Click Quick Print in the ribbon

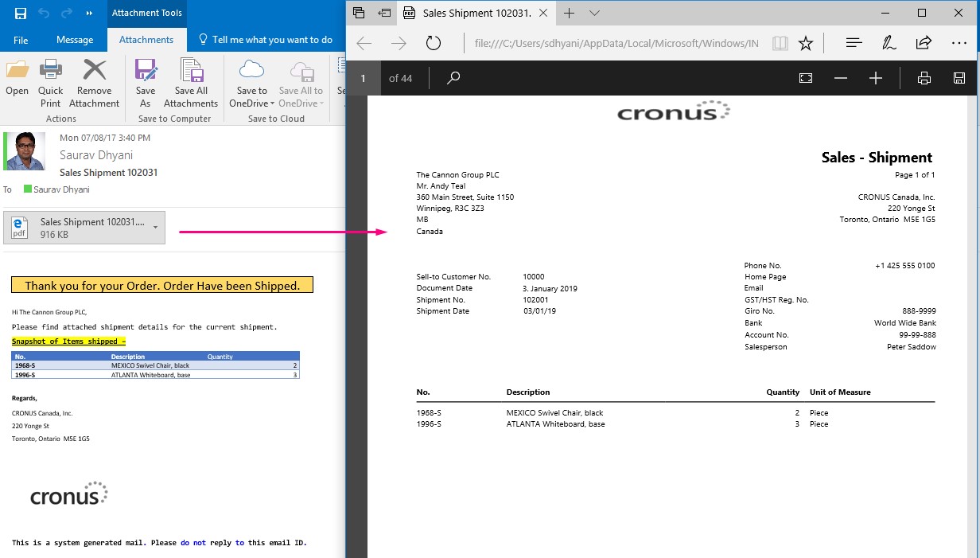(x=50, y=82)
